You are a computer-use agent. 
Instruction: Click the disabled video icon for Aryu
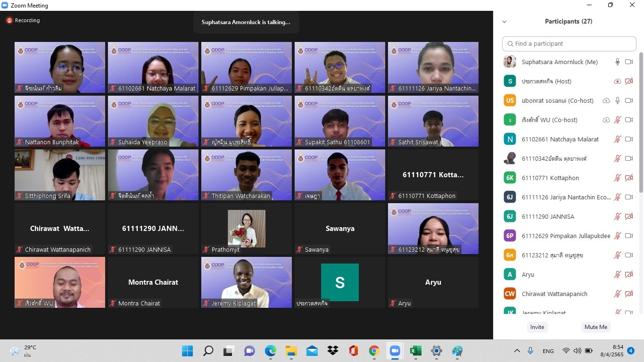(628, 275)
